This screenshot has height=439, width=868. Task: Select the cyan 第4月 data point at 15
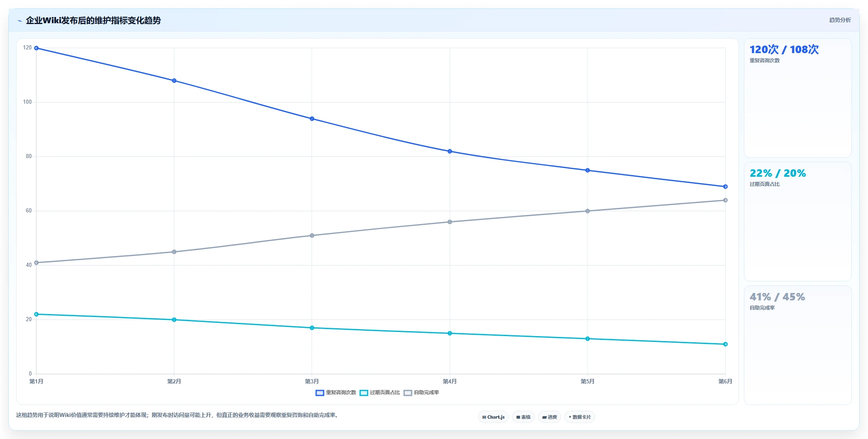450,333
